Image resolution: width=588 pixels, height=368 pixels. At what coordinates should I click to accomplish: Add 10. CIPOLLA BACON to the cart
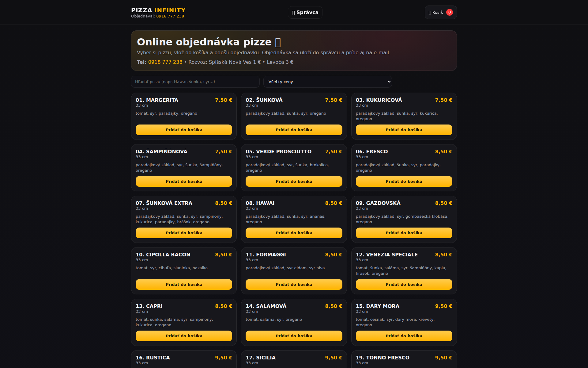184,284
